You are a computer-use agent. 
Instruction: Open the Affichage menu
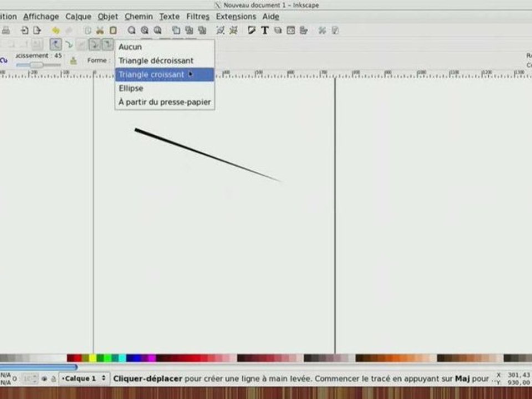click(41, 16)
